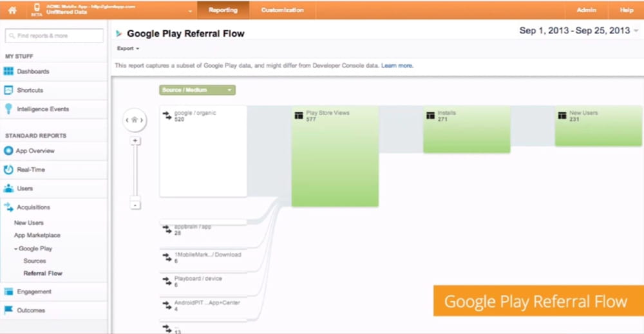Open New Users under Acquisitions
This screenshot has height=334, width=644.
[29, 223]
